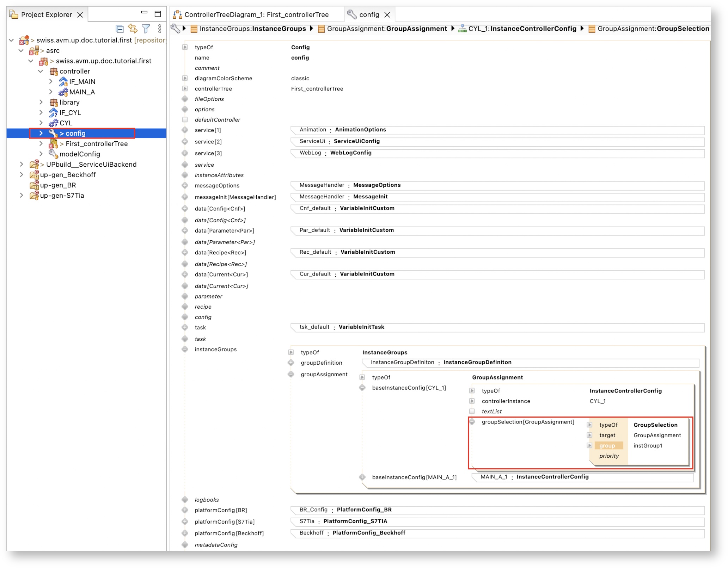Screen dimensions: 728x568
Task: Collapse the instanceGroups section
Action: tap(185, 349)
